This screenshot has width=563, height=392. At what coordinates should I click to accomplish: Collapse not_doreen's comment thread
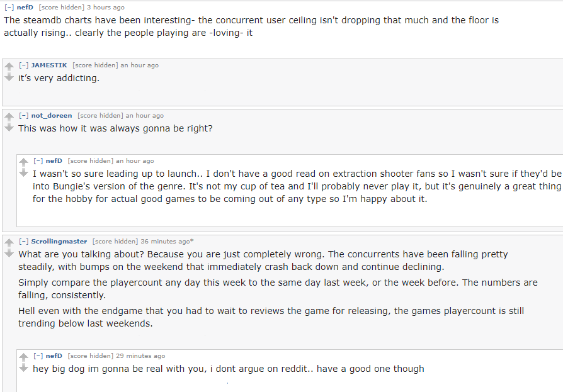pyautogui.click(x=24, y=116)
